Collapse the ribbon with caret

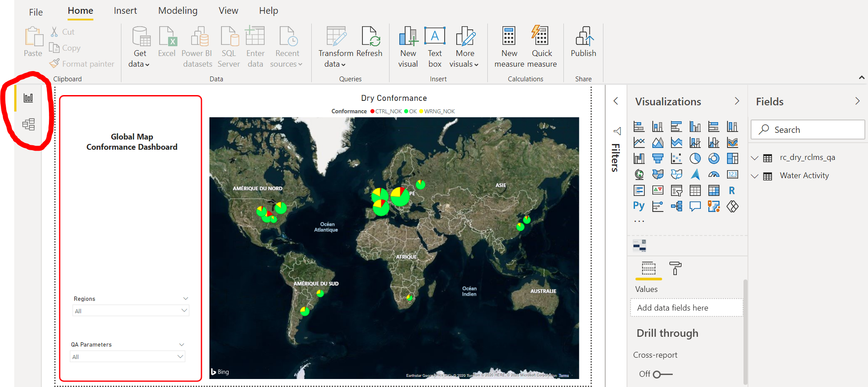click(x=862, y=77)
